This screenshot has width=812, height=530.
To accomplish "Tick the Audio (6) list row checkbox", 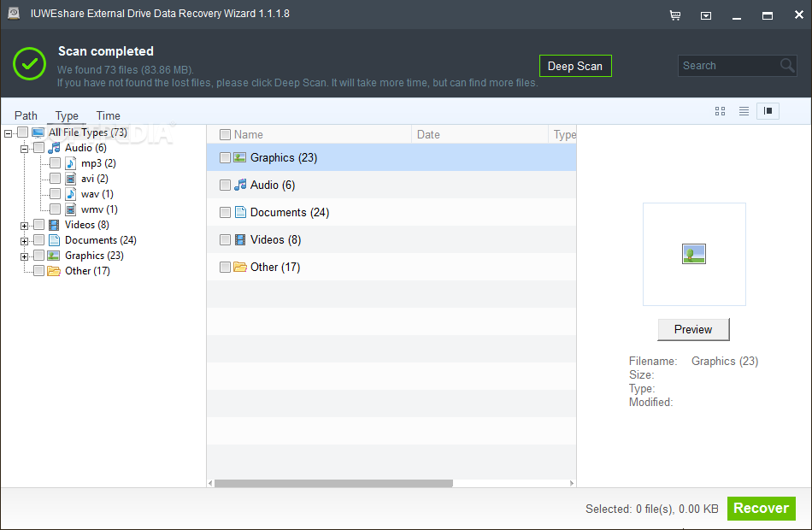I will pyautogui.click(x=225, y=185).
